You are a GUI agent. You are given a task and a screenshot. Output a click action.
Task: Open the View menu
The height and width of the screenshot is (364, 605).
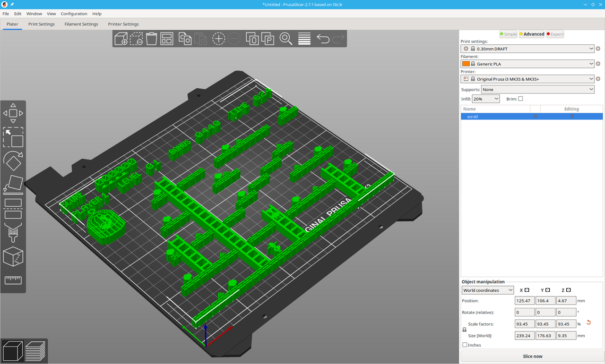click(x=52, y=14)
